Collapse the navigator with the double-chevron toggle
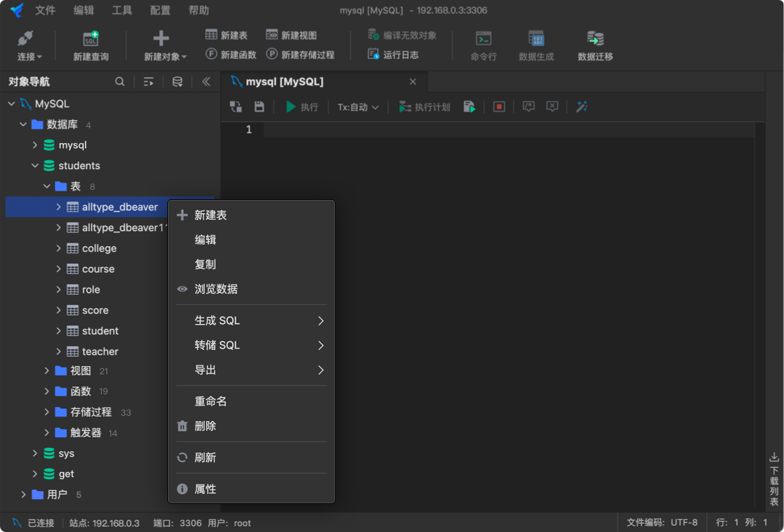Image resolution: width=784 pixels, height=532 pixels. click(x=206, y=81)
